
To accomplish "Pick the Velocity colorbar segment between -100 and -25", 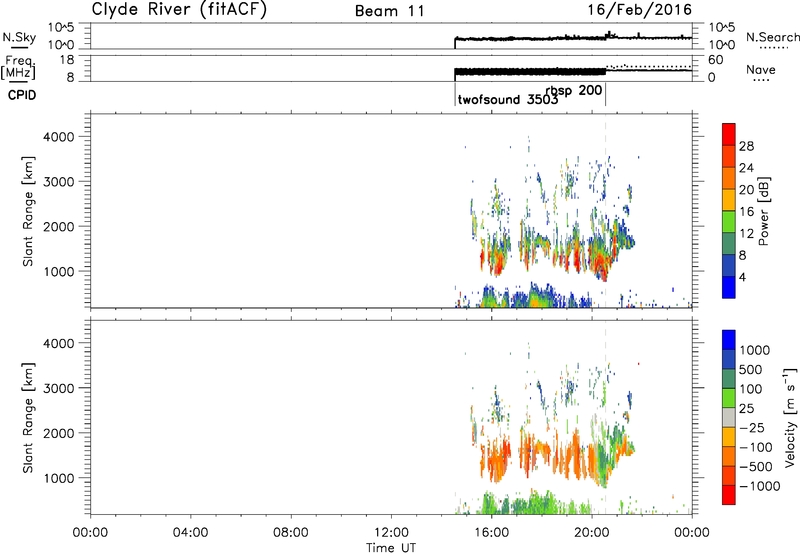I will [x=729, y=437].
